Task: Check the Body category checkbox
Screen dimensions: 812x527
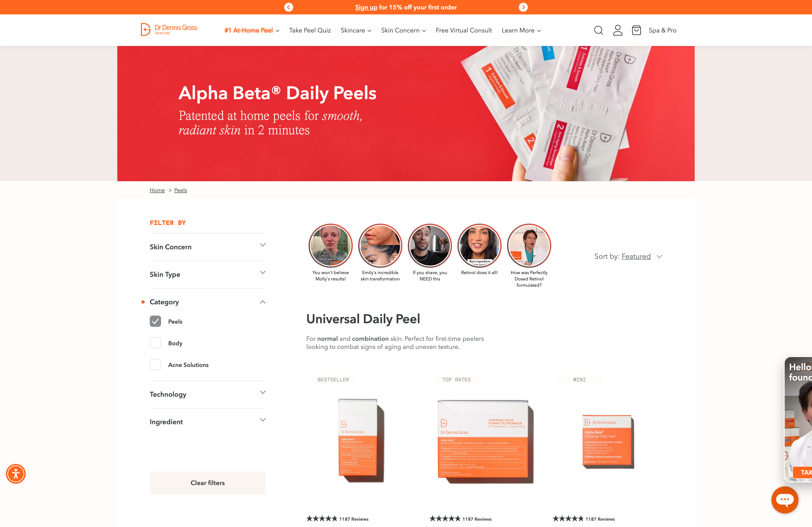Action: [155, 343]
